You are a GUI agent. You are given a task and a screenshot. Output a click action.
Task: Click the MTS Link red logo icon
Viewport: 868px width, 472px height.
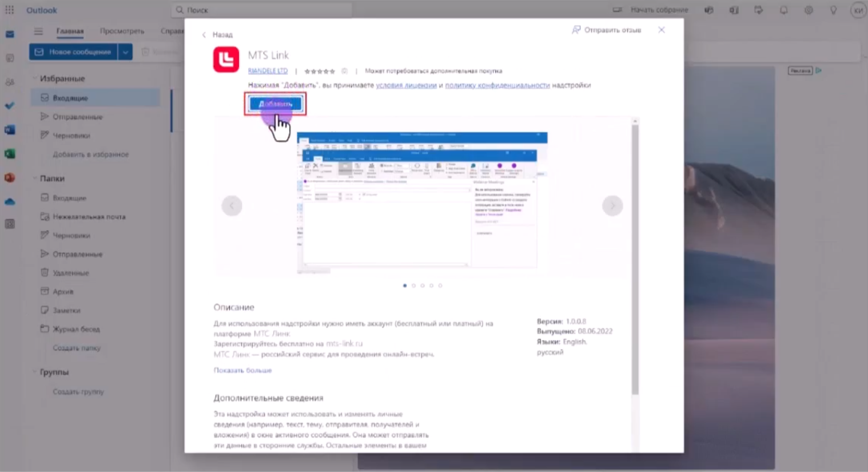[x=226, y=60]
